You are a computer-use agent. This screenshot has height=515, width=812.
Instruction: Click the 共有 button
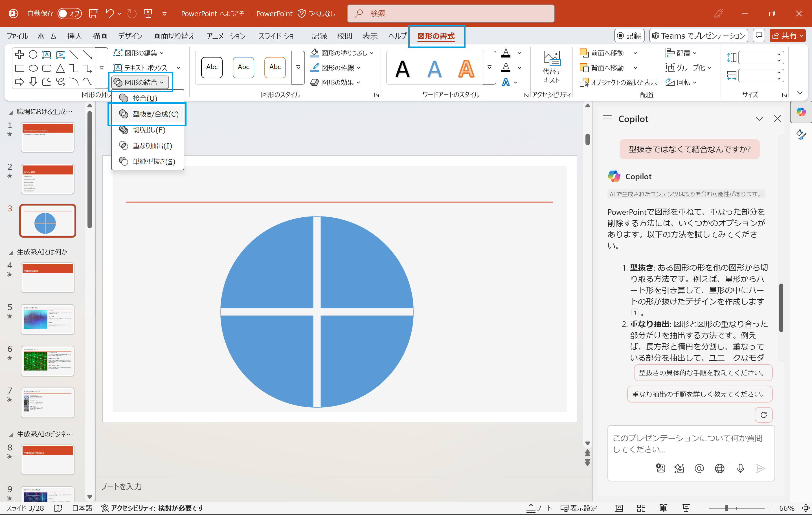(788, 35)
